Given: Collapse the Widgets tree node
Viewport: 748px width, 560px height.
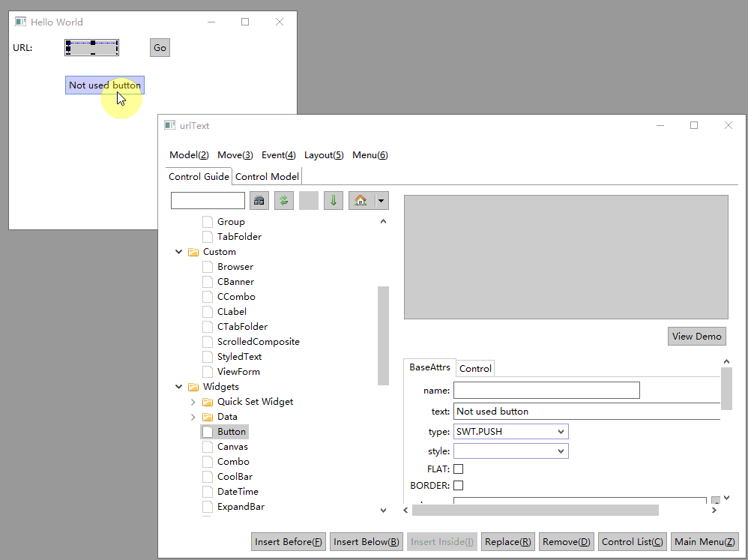Looking at the screenshot, I should (178, 387).
